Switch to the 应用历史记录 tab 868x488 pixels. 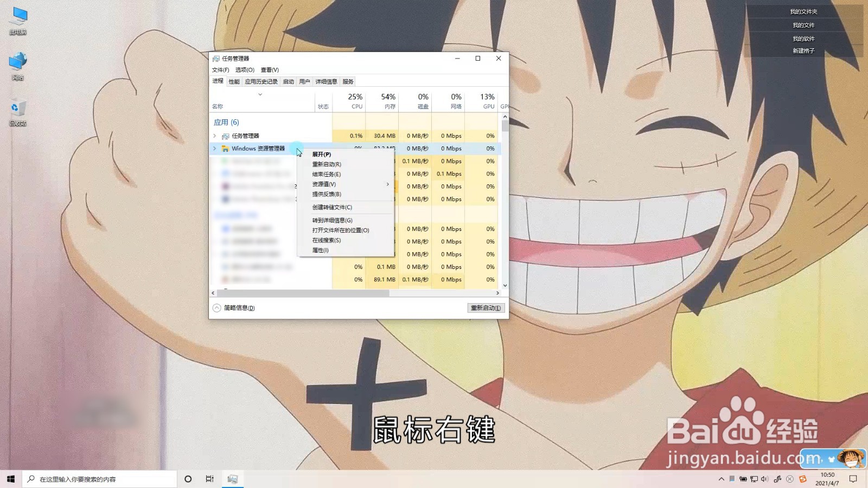click(x=261, y=82)
